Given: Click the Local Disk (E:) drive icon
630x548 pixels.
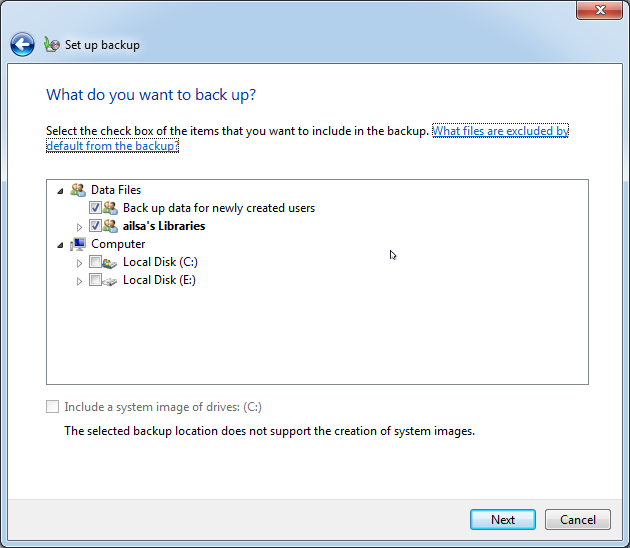Looking at the screenshot, I should click(x=110, y=280).
